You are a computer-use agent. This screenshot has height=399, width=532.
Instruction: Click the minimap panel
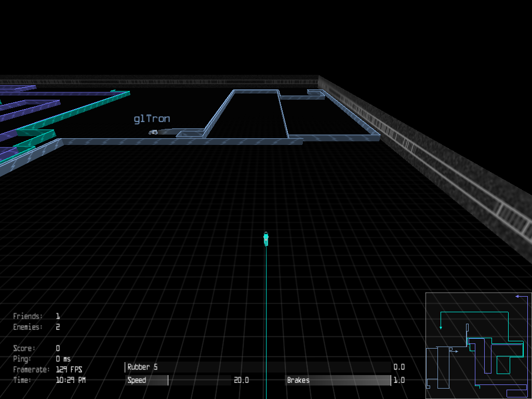478,345
